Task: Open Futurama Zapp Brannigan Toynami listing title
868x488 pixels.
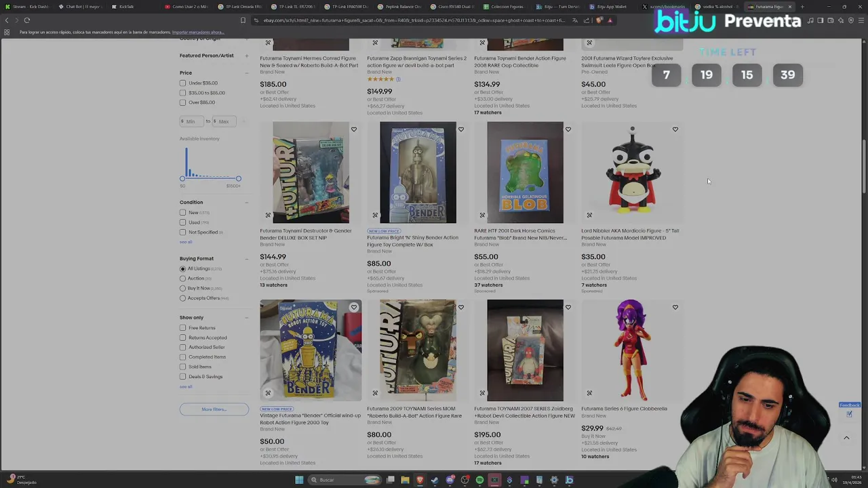Action: [416, 62]
